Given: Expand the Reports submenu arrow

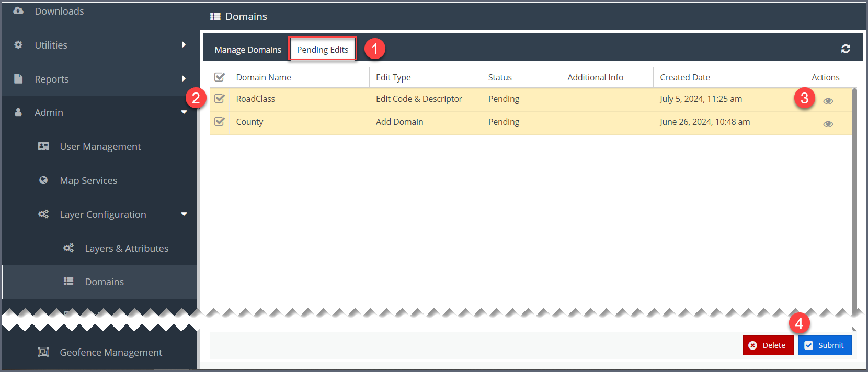Looking at the screenshot, I should tap(184, 79).
